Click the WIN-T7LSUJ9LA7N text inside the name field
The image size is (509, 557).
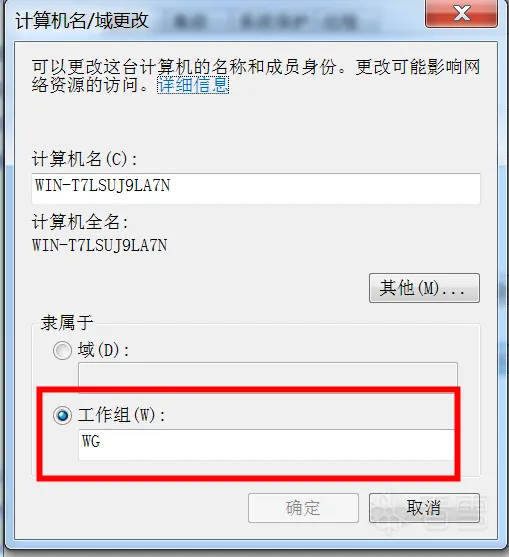click(x=102, y=185)
